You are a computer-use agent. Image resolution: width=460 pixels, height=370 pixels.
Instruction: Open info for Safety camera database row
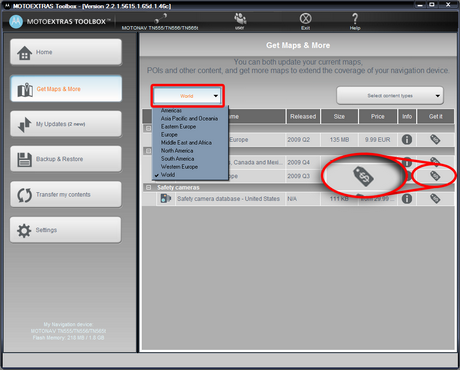407,199
